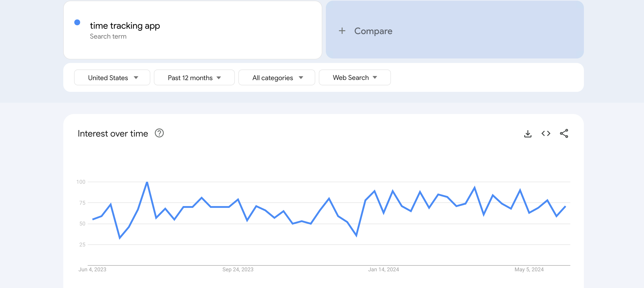Image resolution: width=644 pixels, height=288 pixels.
Task: Expand the All categories filter
Action: click(277, 78)
